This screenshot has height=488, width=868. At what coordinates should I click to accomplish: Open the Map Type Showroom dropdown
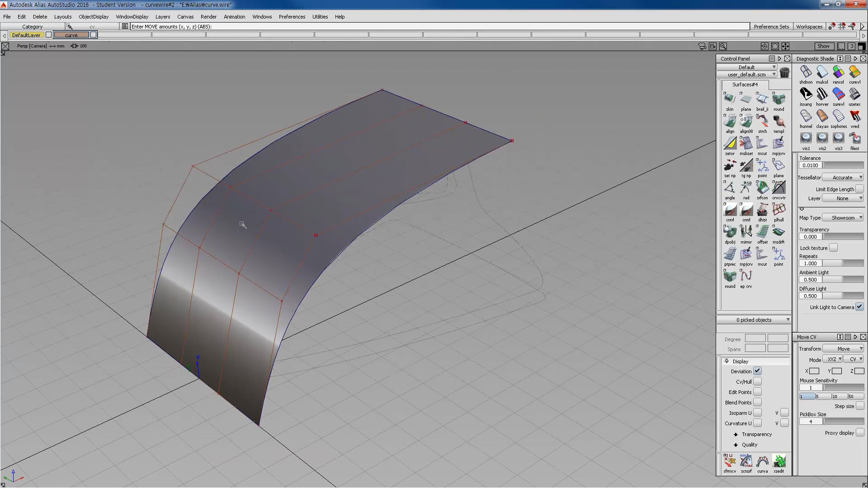[843, 218]
